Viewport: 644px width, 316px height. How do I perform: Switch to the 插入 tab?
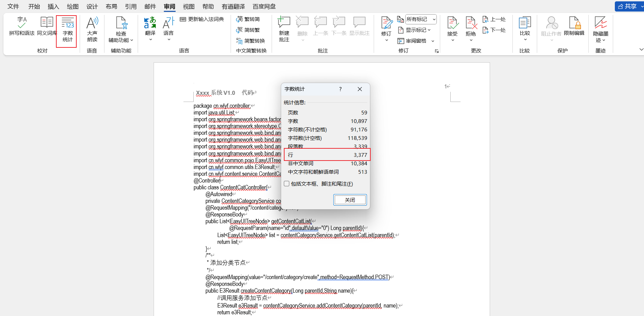[53, 6]
